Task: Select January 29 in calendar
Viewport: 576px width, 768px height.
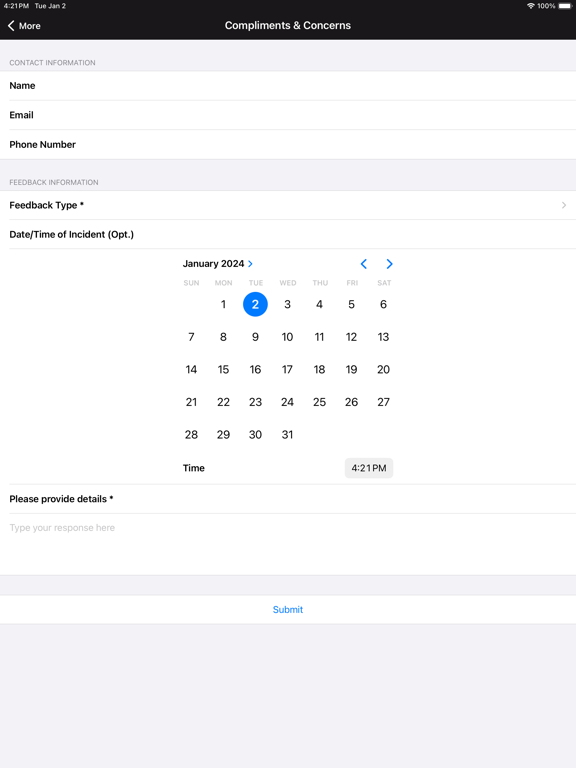Action: coord(223,434)
